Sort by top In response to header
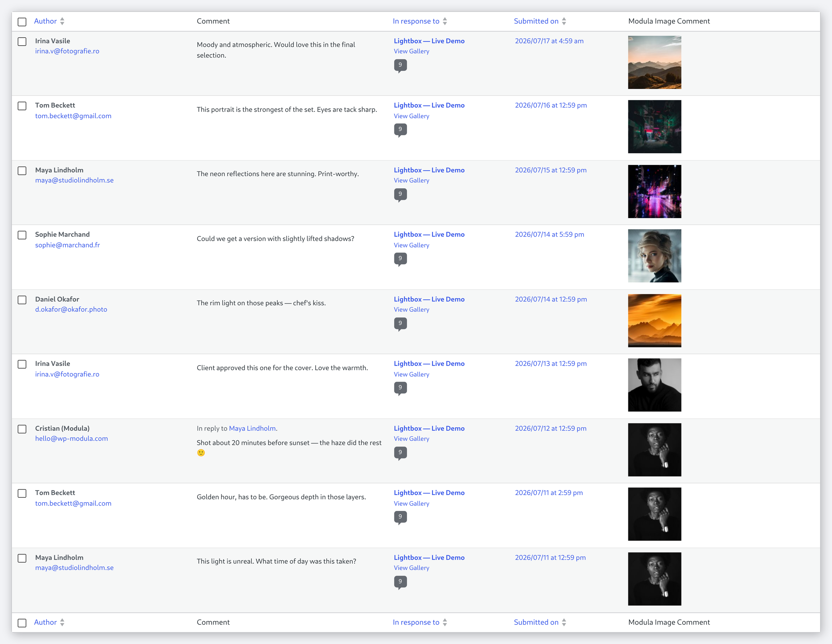The width and height of the screenshot is (832, 644). point(416,21)
